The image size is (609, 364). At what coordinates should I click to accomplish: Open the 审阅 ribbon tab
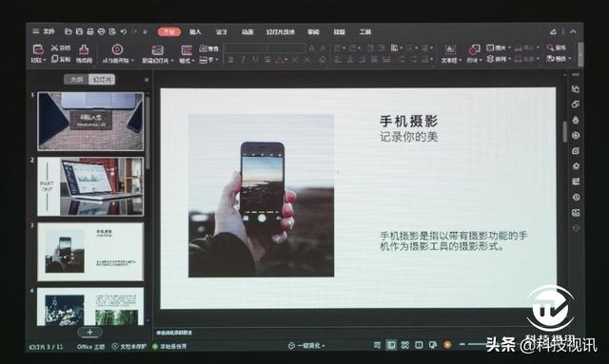(x=313, y=31)
